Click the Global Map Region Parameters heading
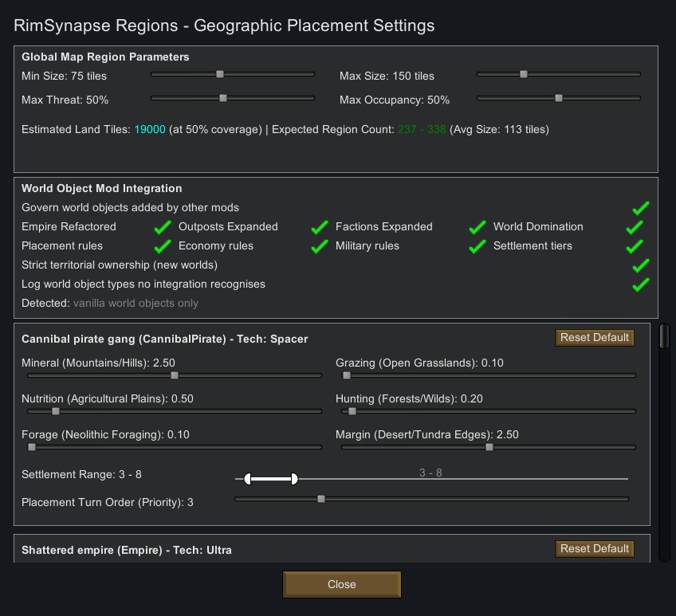Screen dimensions: 676x616 (105, 57)
